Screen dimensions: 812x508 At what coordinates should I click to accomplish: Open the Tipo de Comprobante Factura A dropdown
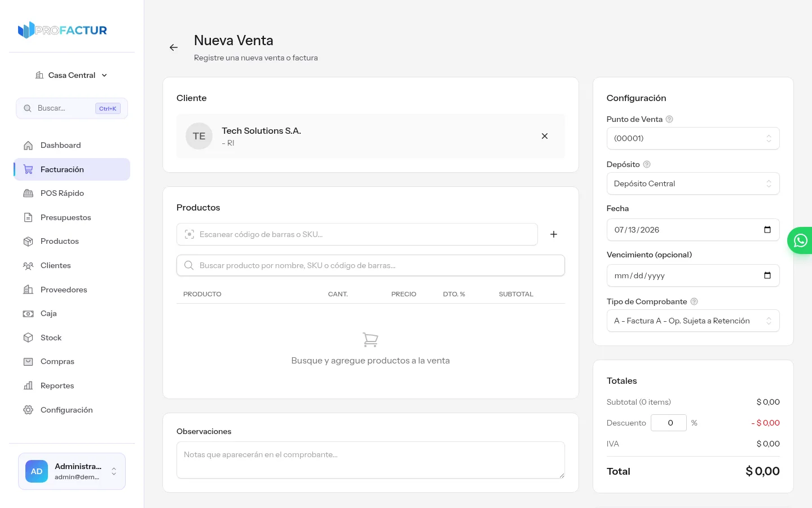[x=693, y=321]
